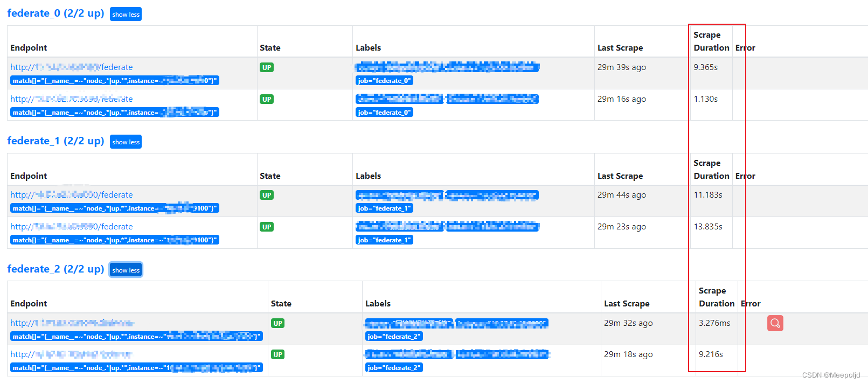Open the federate_2 (2/2 up) heading link
This screenshot has height=384, width=868.
55,269
